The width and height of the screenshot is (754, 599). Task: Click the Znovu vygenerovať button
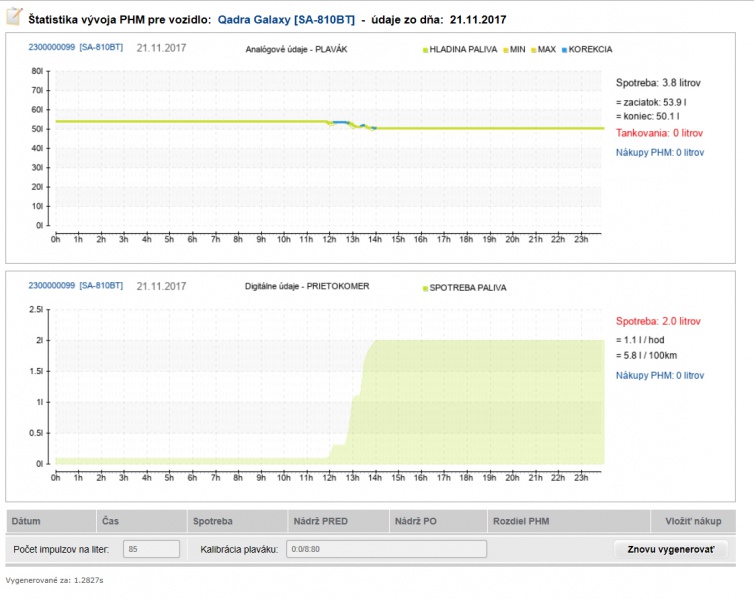pyautogui.click(x=671, y=549)
